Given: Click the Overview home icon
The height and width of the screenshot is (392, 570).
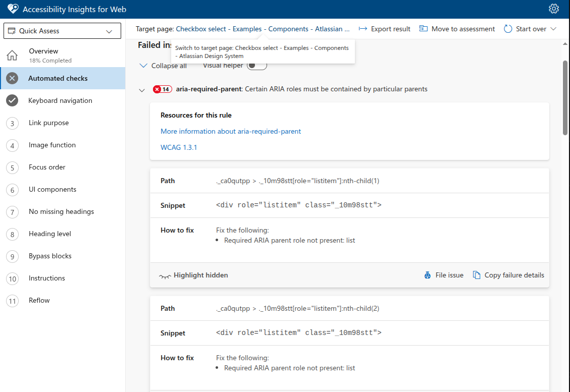Looking at the screenshot, I should click(12, 55).
